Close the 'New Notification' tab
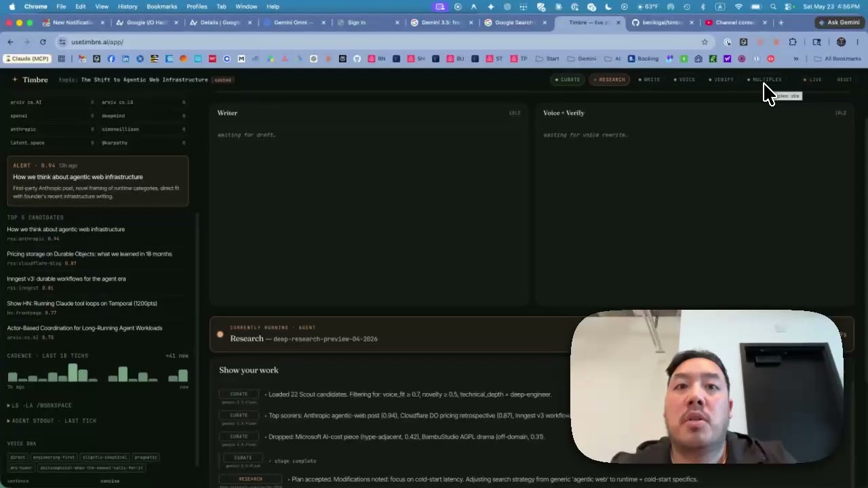 [x=102, y=22]
